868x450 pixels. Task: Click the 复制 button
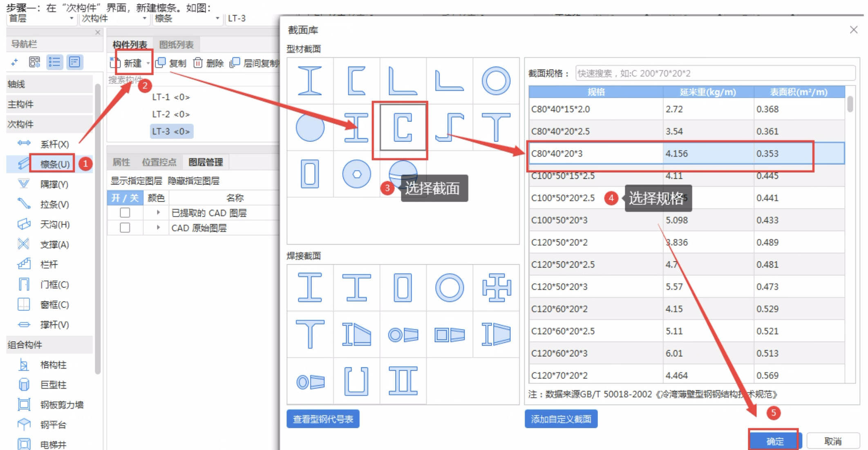coord(172,63)
